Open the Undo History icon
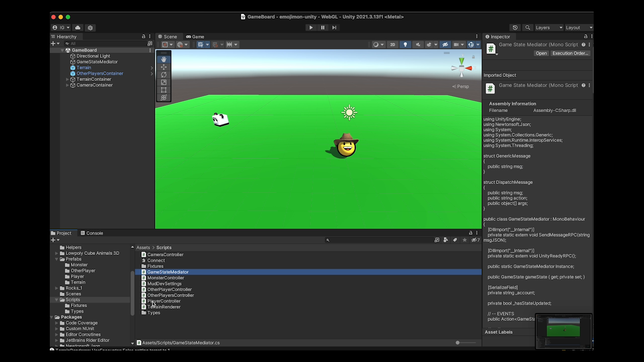This screenshot has width=644, height=362. (515, 28)
